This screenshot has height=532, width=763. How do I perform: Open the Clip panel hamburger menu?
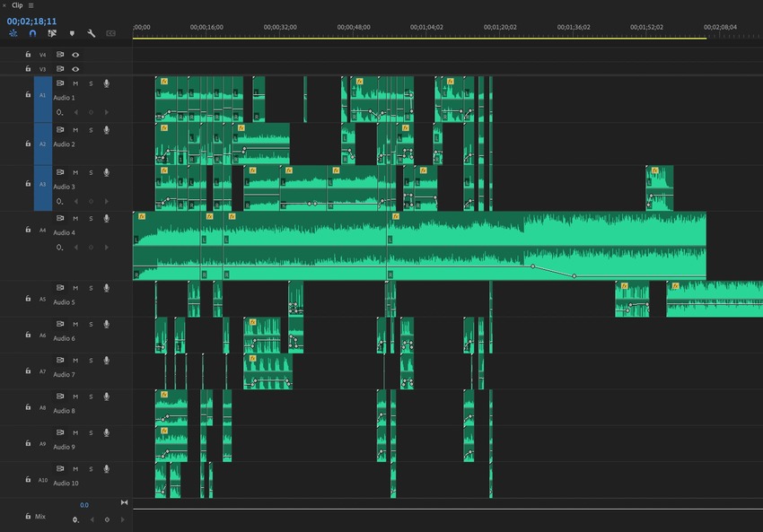pyautogui.click(x=31, y=5)
